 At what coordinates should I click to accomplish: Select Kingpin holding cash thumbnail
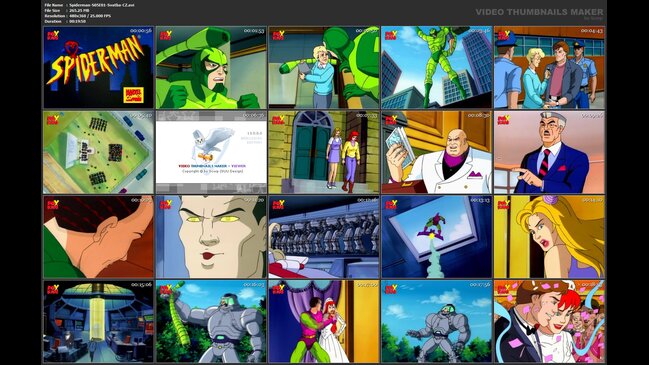(x=437, y=152)
